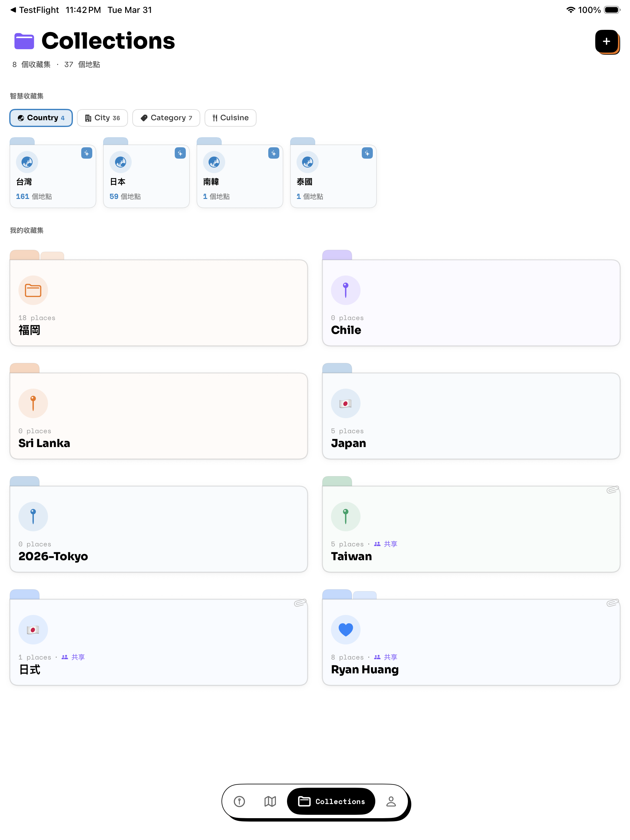Click the paperclip icon on 日式 card
630x840 pixels.
point(300,603)
